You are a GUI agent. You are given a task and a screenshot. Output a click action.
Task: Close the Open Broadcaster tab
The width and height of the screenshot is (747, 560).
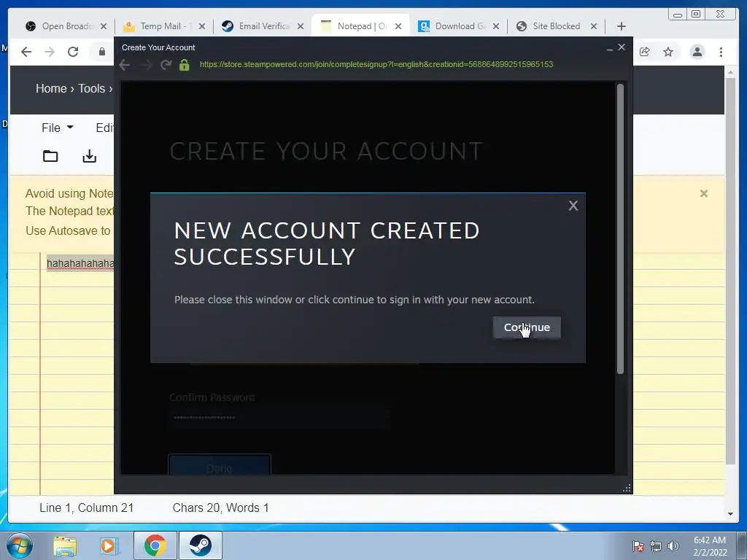pyautogui.click(x=104, y=26)
